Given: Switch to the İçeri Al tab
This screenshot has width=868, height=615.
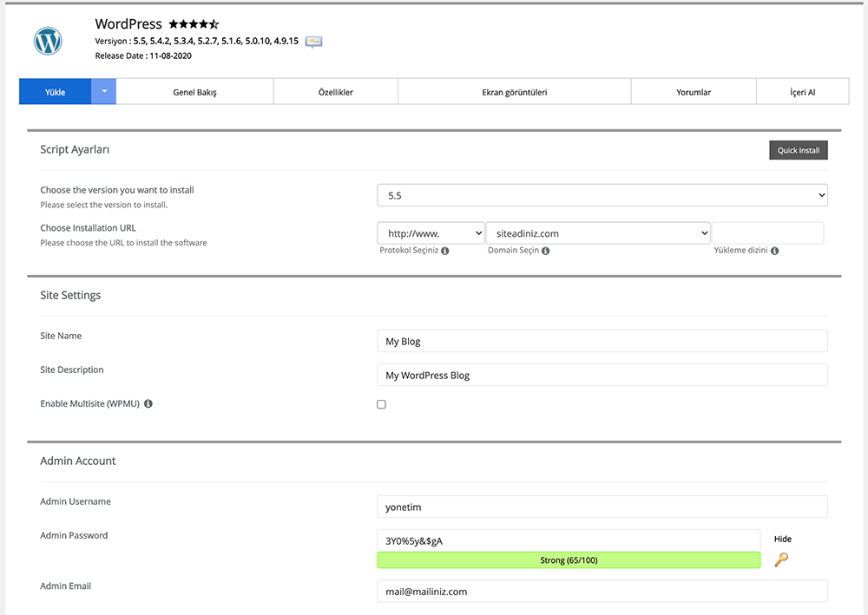Looking at the screenshot, I should 803,92.
